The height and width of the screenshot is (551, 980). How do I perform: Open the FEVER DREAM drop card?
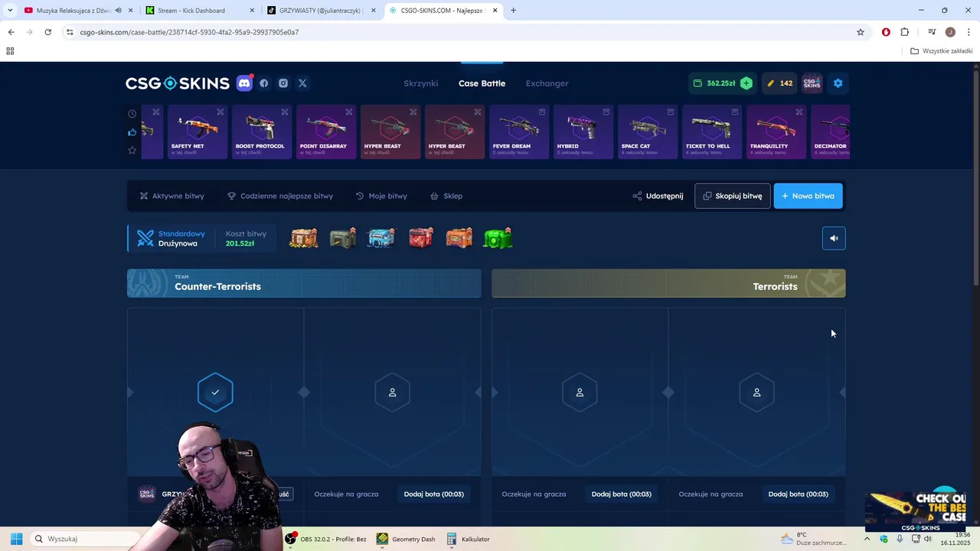[x=518, y=132]
